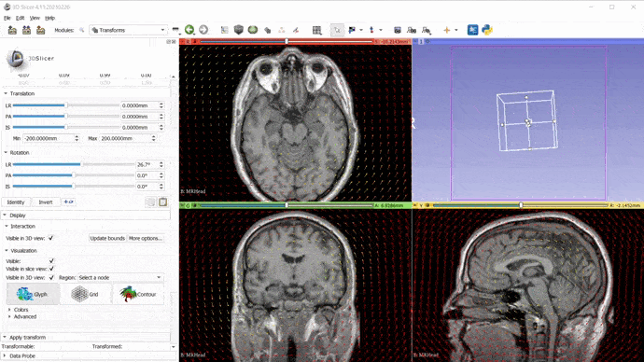The height and width of the screenshot is (362, 644).
Task: Open the screenshot capture camera icon
Action: click(x=398, y=30)
